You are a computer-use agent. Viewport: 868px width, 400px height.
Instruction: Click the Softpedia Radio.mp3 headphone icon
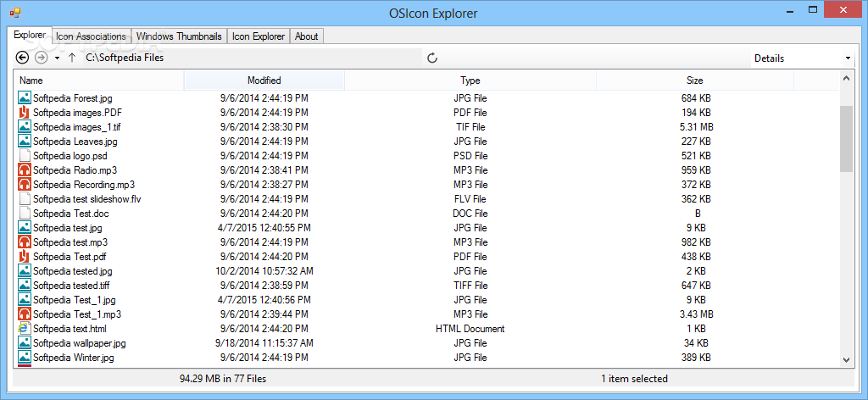click(x=25, y=169)
